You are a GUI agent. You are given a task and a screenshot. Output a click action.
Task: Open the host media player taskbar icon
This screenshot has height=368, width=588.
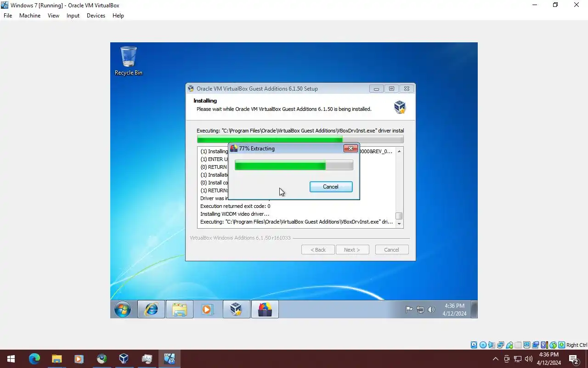point(79,359)
